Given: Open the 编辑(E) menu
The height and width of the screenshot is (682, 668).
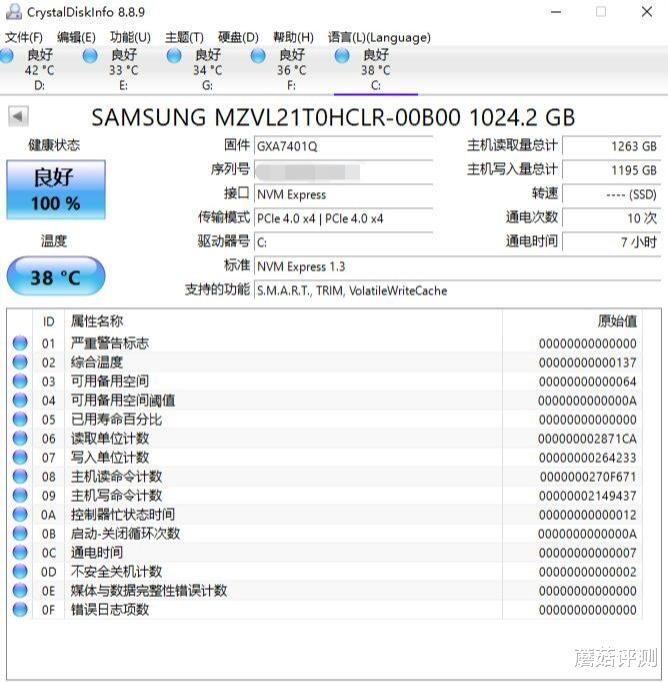Looking at the screenshot, I should pos(76,37).
